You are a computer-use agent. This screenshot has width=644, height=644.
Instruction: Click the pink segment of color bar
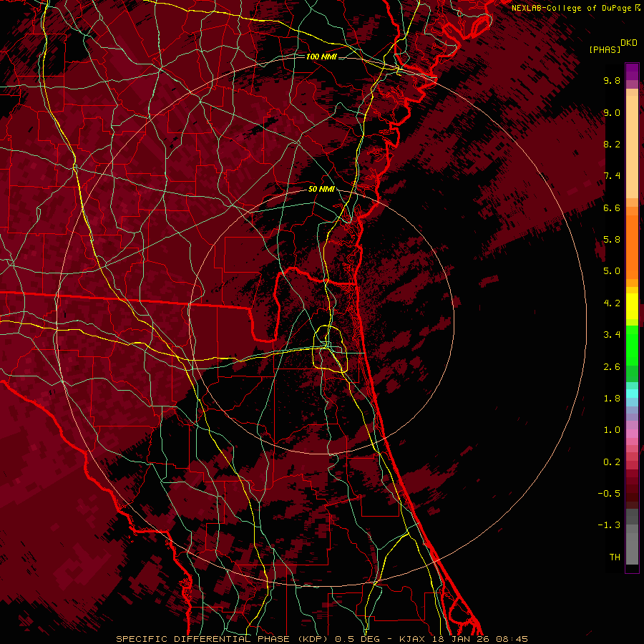(x=632, y=434)
